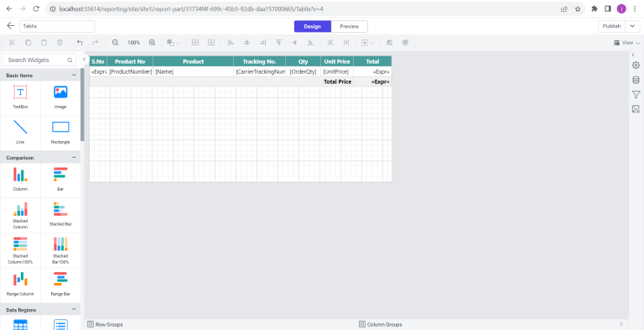The height and width of the screenshot is (330, 644).
Task: Select the Stacked Column widget
Action: 20,215
